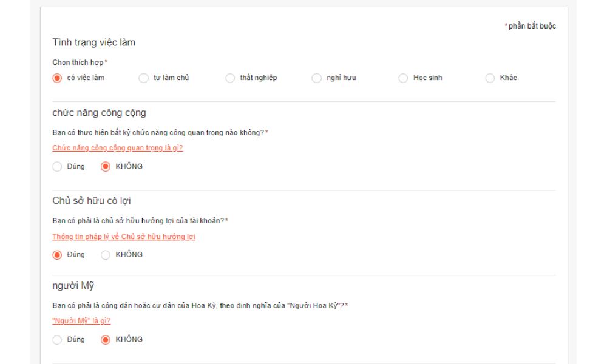
Task: Click the 'người Mỹ' section heading
Action: pyautogui.click(x=73, y=286)
